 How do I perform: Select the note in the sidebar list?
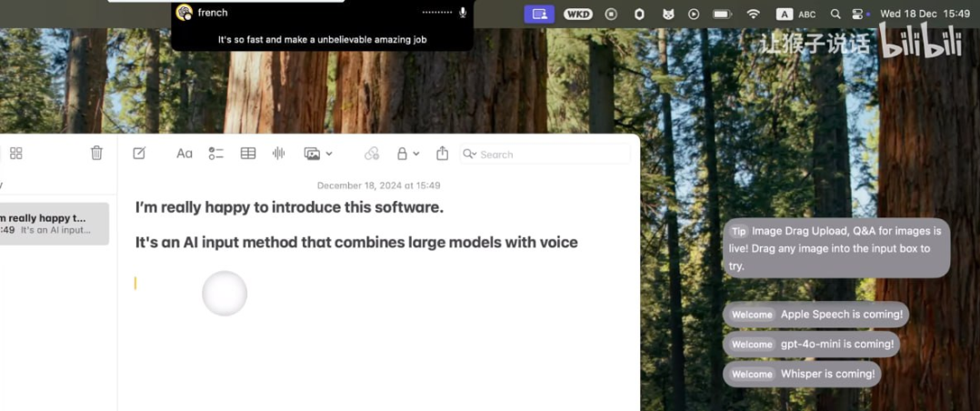pos(53,224)
